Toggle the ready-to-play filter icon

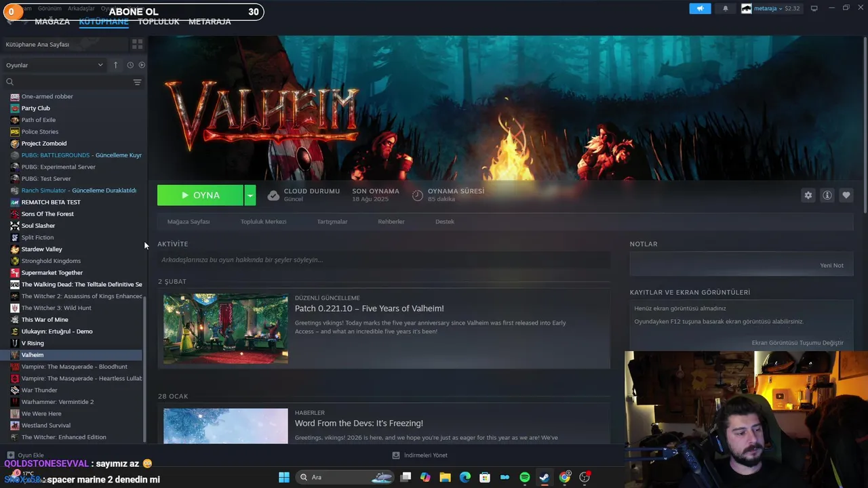click(142, 65)
